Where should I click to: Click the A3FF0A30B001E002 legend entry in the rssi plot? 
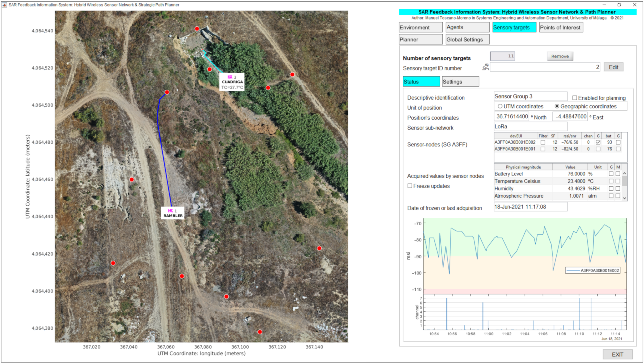coord(593,271)
